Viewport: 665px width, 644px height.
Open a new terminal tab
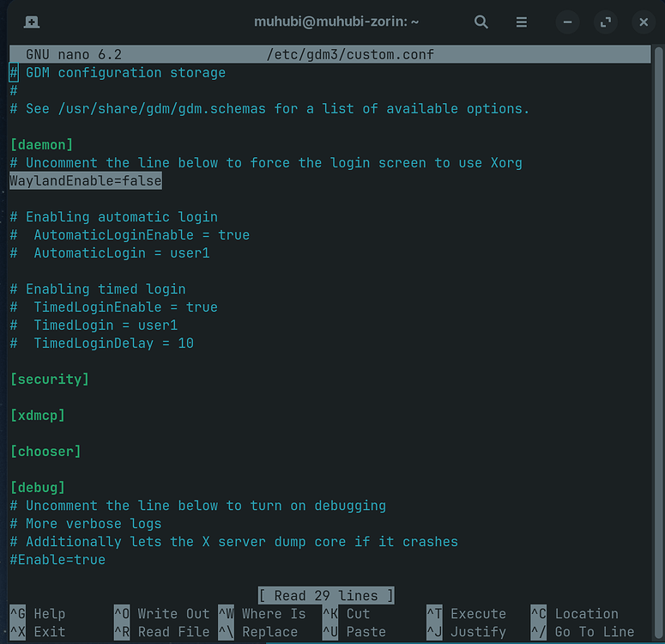(32, 21)
